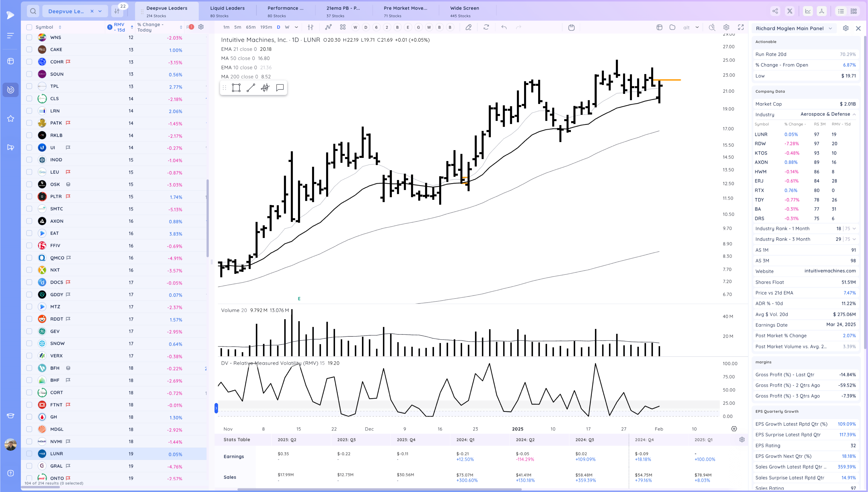Viewport: 868px width, 492px height.
Task: Toggle fullscreen chart mode
Action: (741, 27)
